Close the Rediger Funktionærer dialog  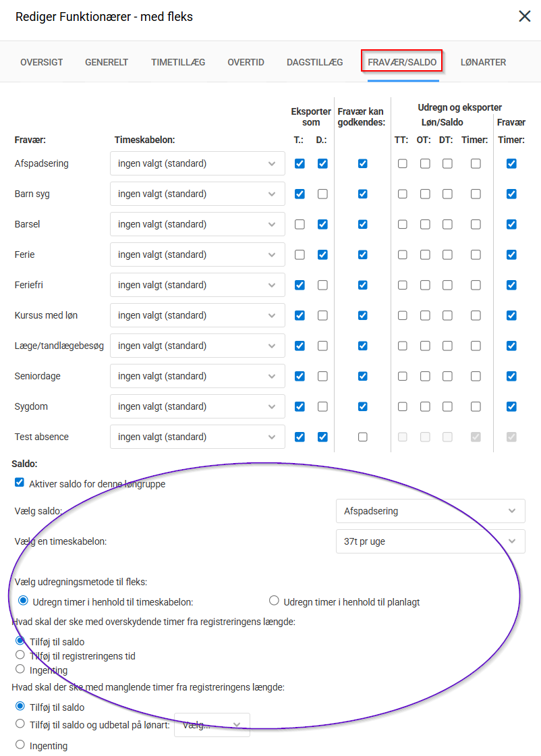coord(524,16)
